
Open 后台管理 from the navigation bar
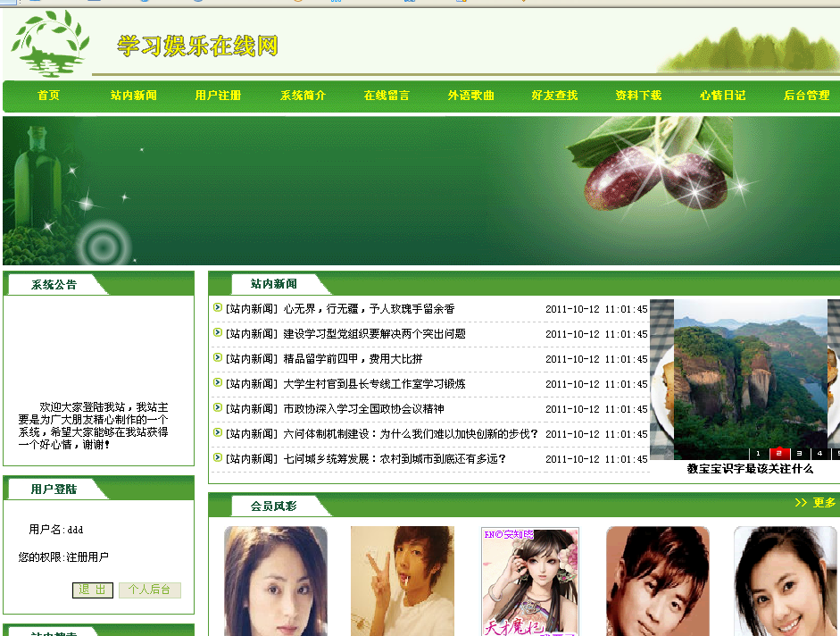(x=806, y=96)
